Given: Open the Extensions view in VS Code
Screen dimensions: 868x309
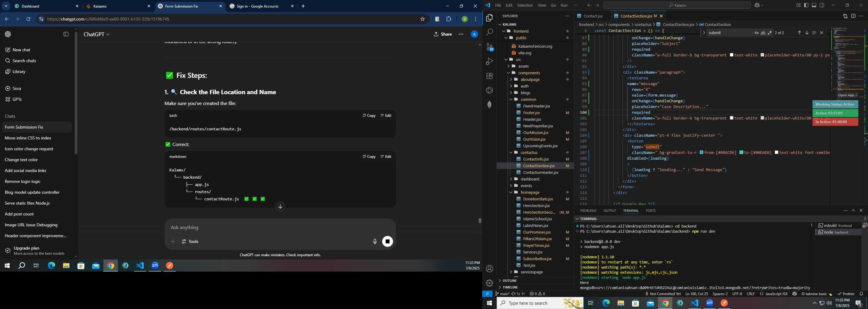Looking at the screenshot, I should pyautogui.click(x=489, y=76).
